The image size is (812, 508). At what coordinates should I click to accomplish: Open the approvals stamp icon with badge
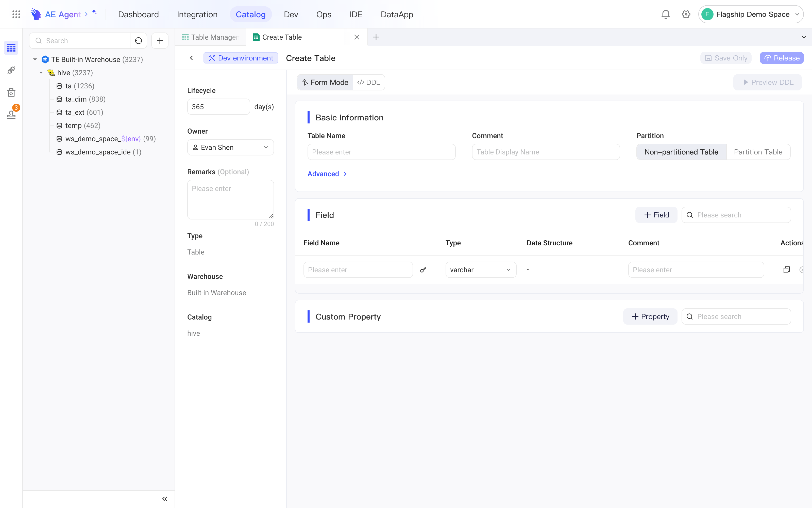tap(11, 115)
